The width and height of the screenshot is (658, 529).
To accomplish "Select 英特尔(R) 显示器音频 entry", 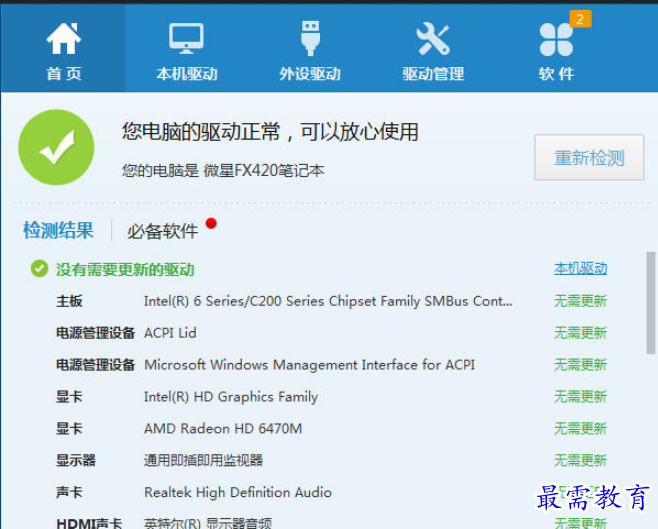I will pos(208,523).
